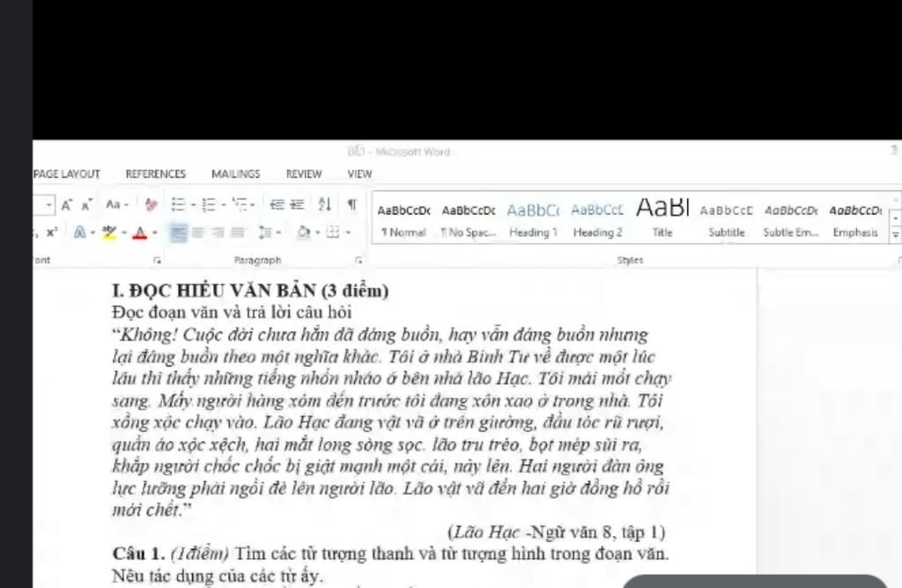Open the font color dropdown arrow
The image size is (902, 588).
point(155,232)
